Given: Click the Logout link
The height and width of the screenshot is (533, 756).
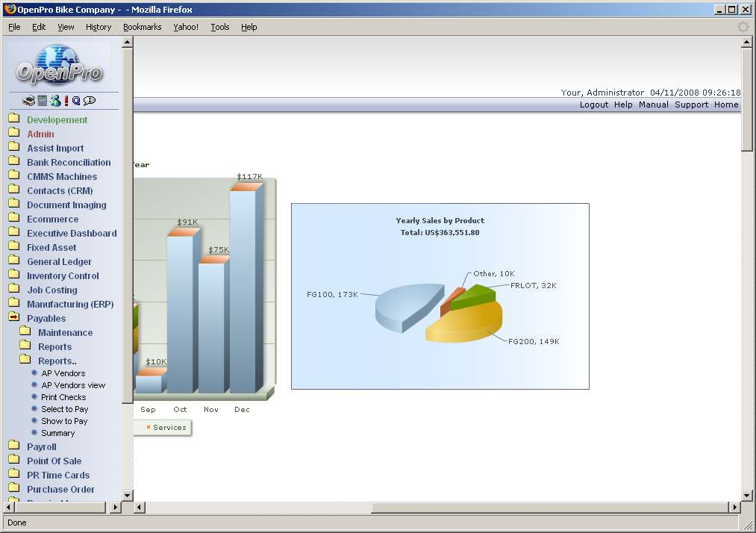Looking at the screenshot, I should 593,105.
